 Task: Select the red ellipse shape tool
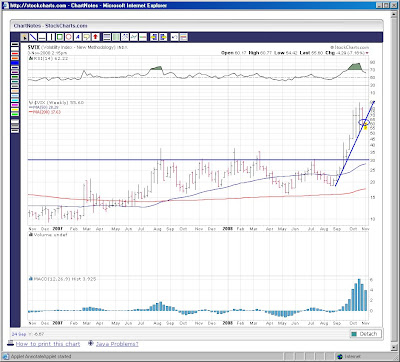(69, 37)
